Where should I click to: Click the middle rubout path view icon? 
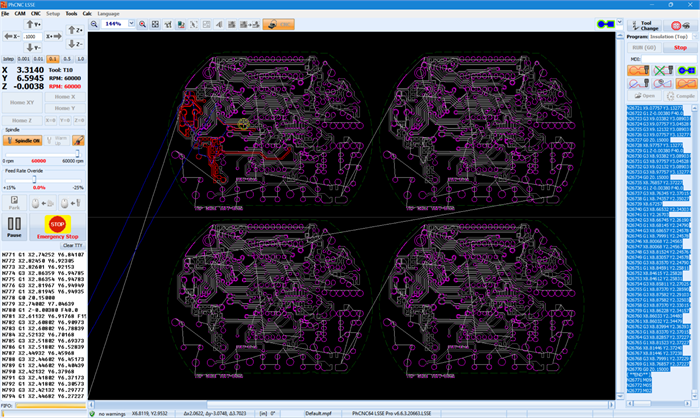coord(662,84)
